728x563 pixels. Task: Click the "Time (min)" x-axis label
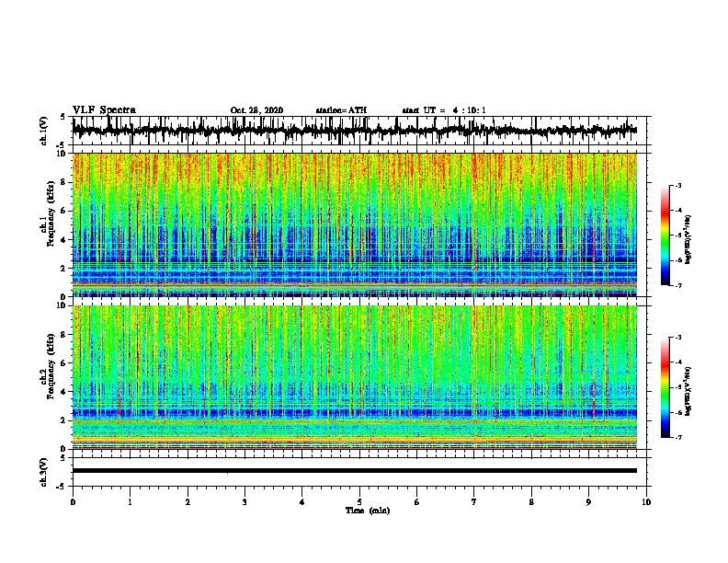368,511
